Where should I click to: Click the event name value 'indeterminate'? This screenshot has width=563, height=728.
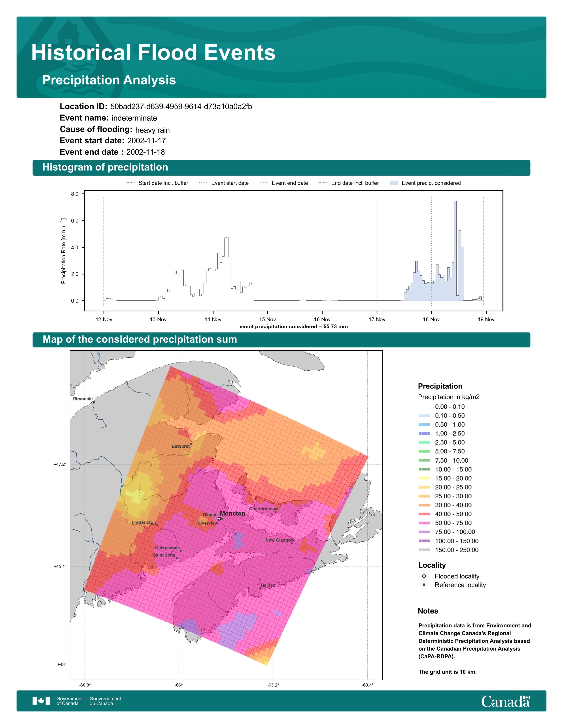134,118
